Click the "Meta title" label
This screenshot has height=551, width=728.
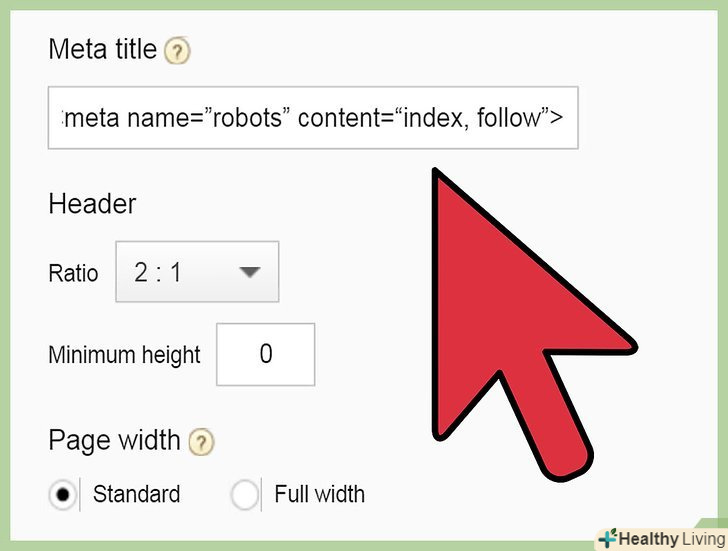tap(102, 50)
